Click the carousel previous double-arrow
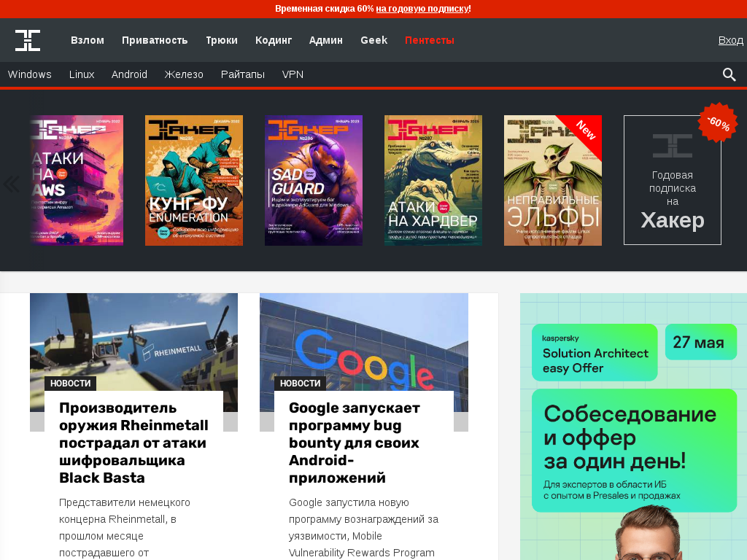 pos(11,184)
